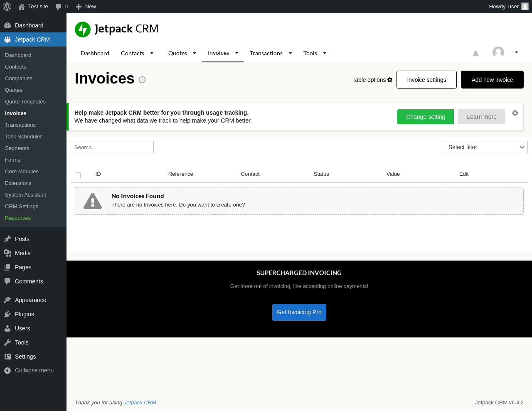
Task: Click the info icon next to Invoices heading
Action: 142,80
